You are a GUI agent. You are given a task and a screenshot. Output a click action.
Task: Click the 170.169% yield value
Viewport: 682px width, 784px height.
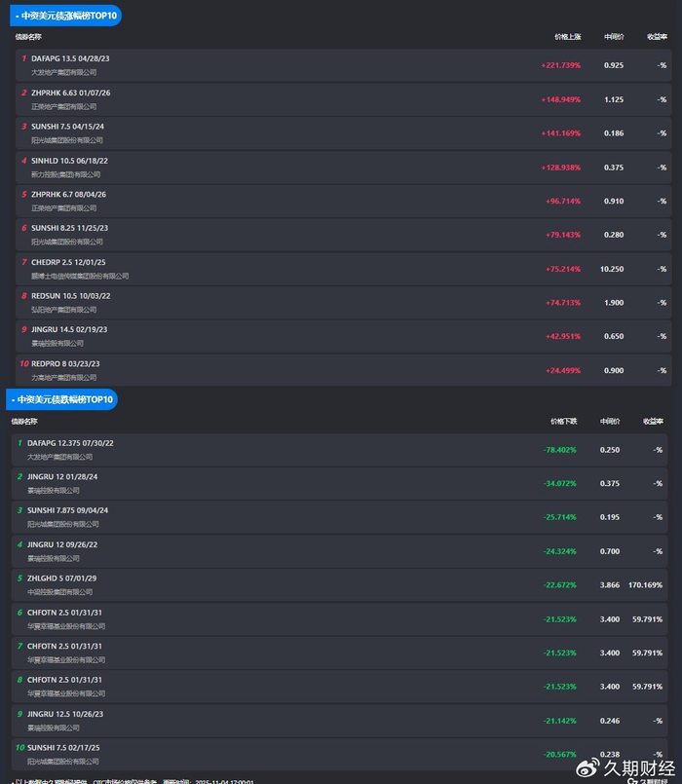pyautogui.click(x=645, y=585)
